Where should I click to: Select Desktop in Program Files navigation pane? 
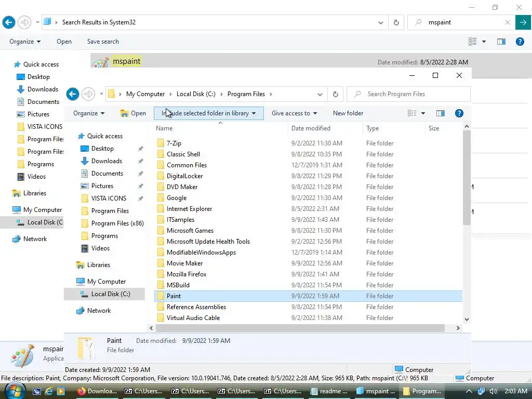pos(102,149)
